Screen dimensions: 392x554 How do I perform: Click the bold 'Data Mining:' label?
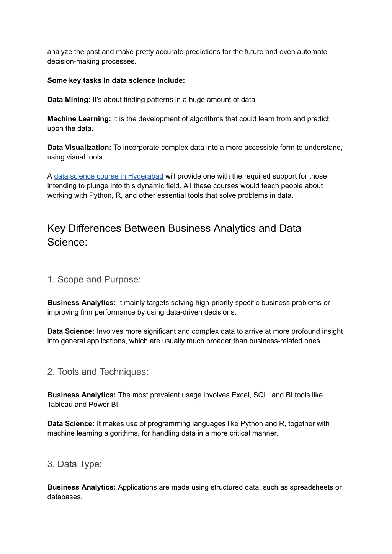[x=69, y=100]
